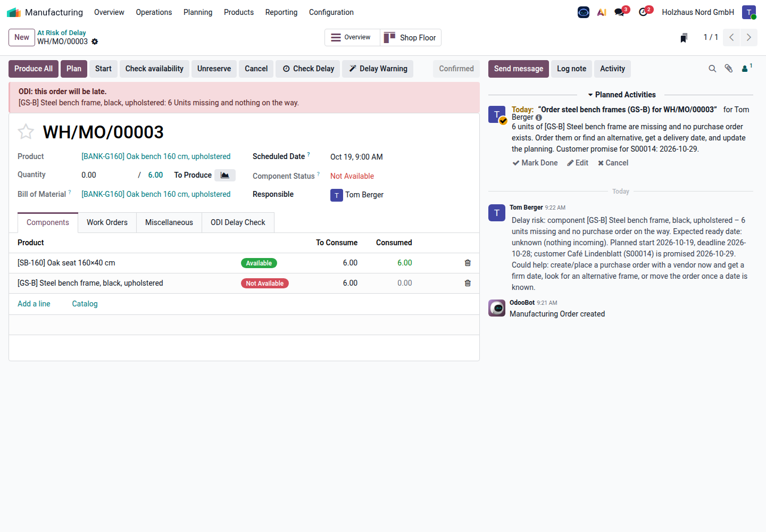Mark this order as favorite with the star
Viewport: 766px width, 532px height.
coord(26,131)
